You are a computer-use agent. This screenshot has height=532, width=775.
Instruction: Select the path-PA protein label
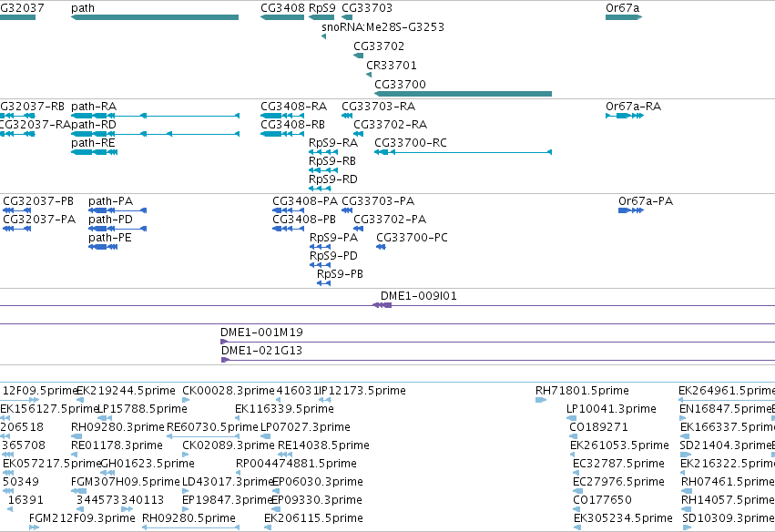tap(111, 201)
